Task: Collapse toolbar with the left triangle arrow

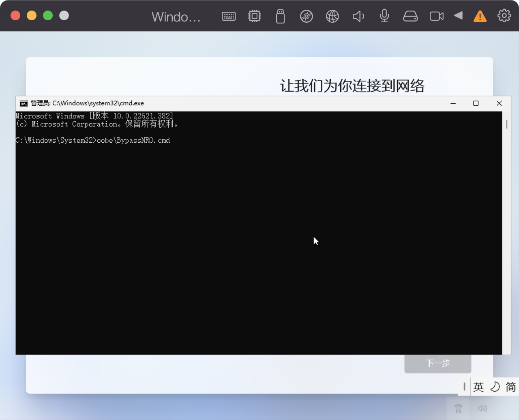Action: click(x=459, y=16)
